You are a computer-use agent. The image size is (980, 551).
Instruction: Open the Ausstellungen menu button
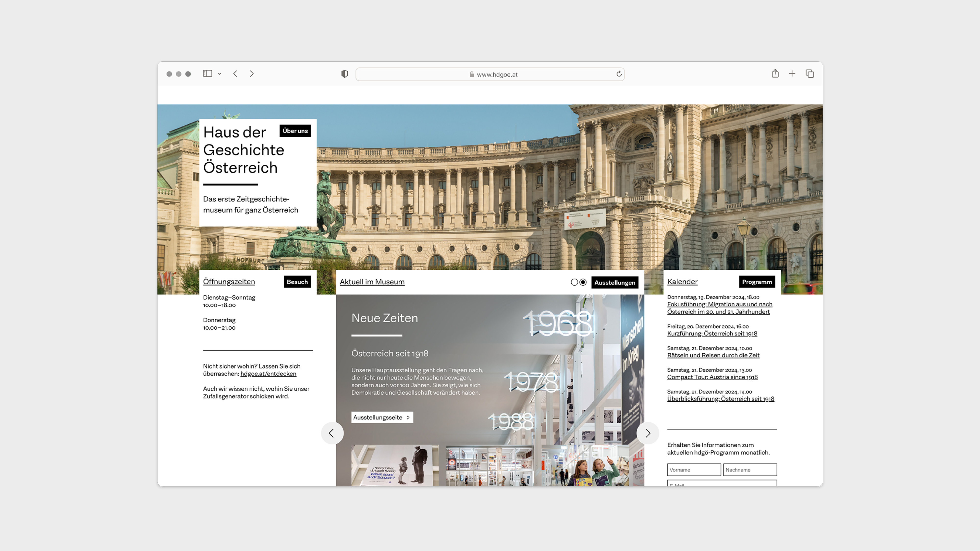click(615, 283)
